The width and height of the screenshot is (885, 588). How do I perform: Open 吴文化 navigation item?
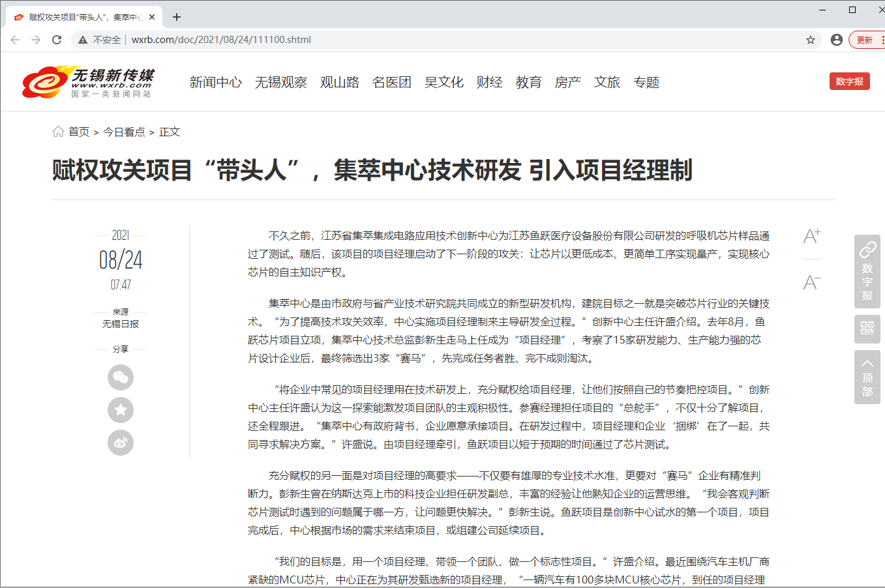click(x=444, y=82)
